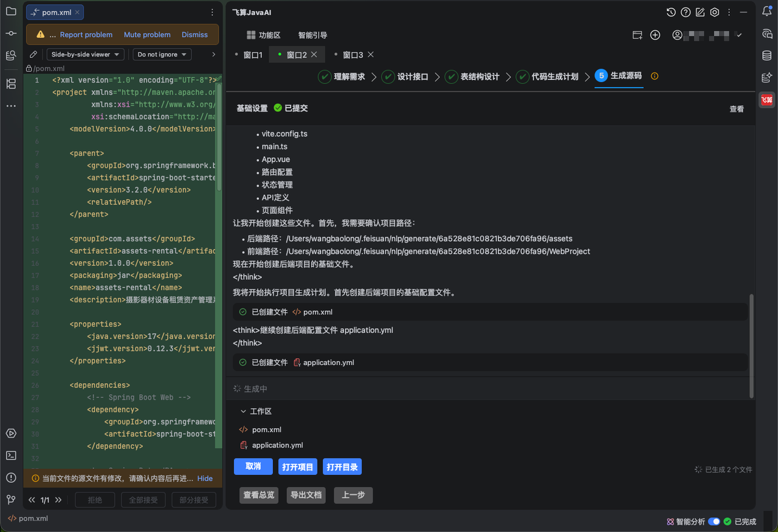Screen dimensions: 778x532
Task: Click the Mute problem link
Action: [x=147, y=35]
